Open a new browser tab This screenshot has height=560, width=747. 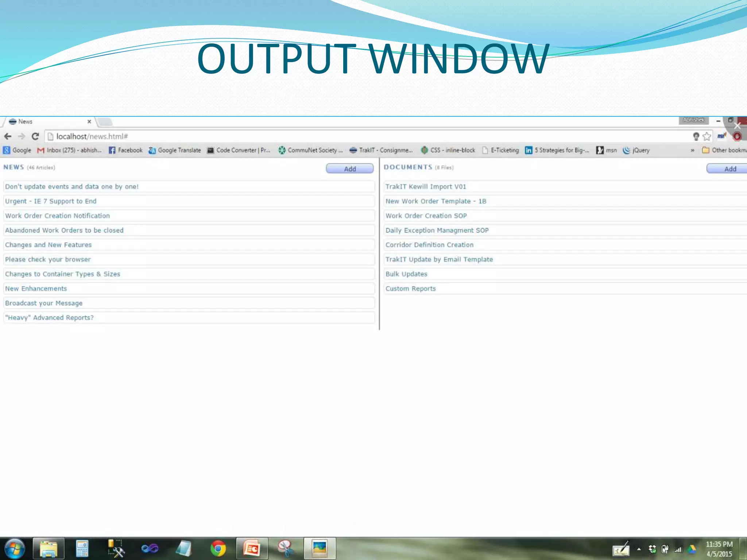105,121
